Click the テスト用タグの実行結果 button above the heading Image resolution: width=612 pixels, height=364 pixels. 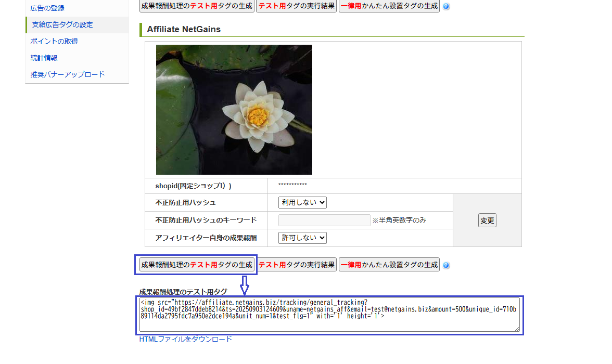pos(297,6)
